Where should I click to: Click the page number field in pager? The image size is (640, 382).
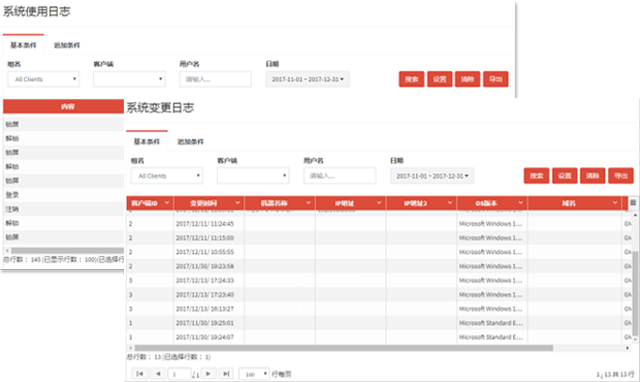[x=180, y=374]
